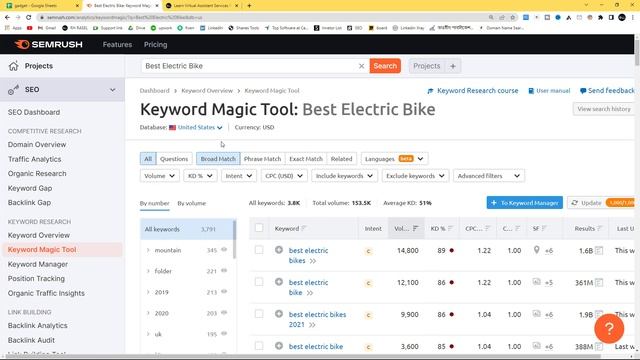The height and width of the screenshot is (360, 640).
Task: Expand 'best electric bikes' keyword arrows
Action: click(313, 261)
